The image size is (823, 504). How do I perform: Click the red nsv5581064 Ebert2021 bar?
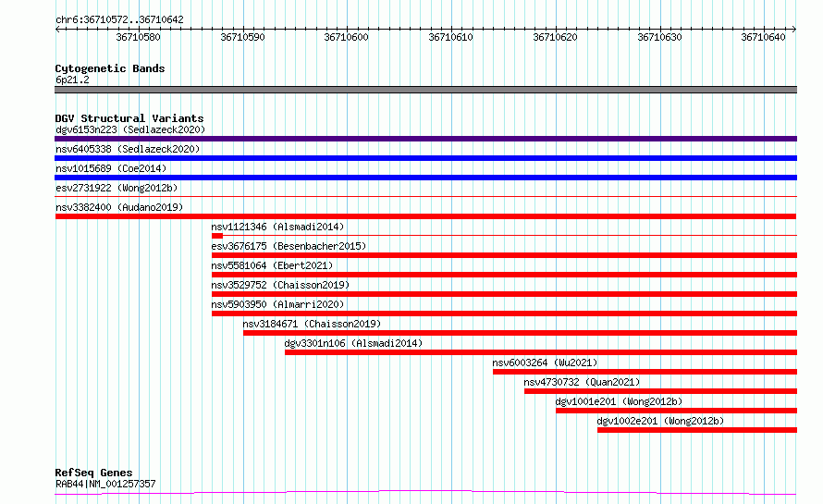click(x=504, y=275)
